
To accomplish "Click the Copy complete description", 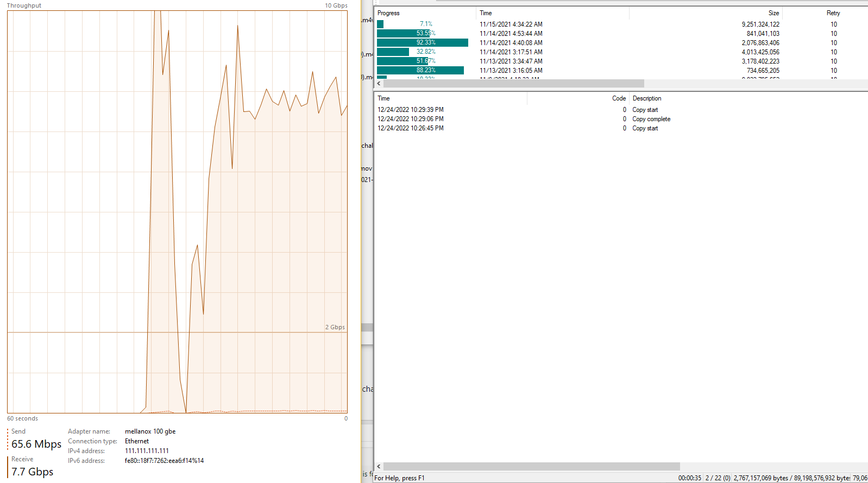I will [651, 119].
